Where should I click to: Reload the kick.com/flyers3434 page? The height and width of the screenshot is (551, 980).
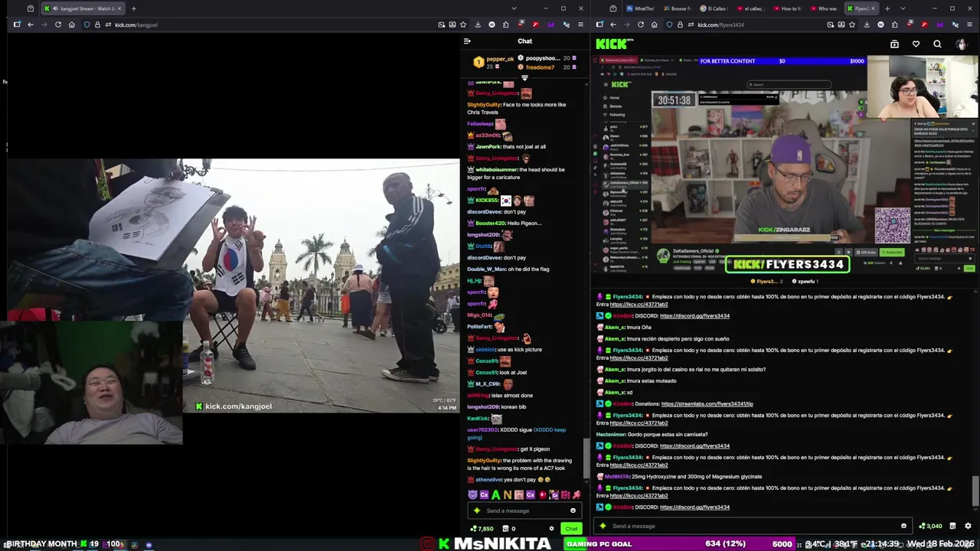click(x=641, y=24)
